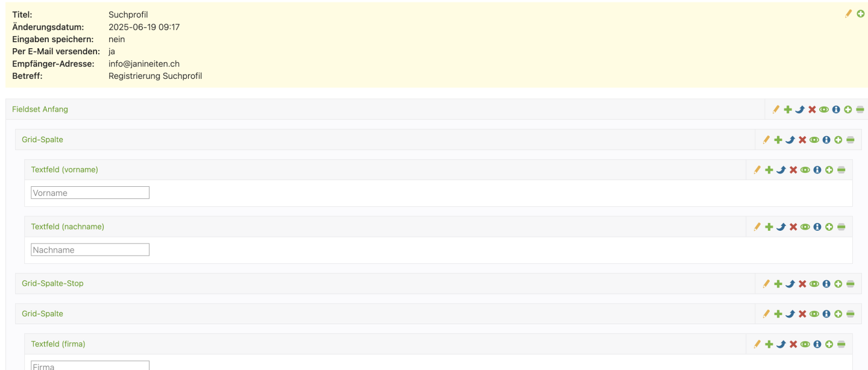Delete the Grid-Spalte-Stop element
The height and width of the screenshot is (370, 868).
point(802,284)
